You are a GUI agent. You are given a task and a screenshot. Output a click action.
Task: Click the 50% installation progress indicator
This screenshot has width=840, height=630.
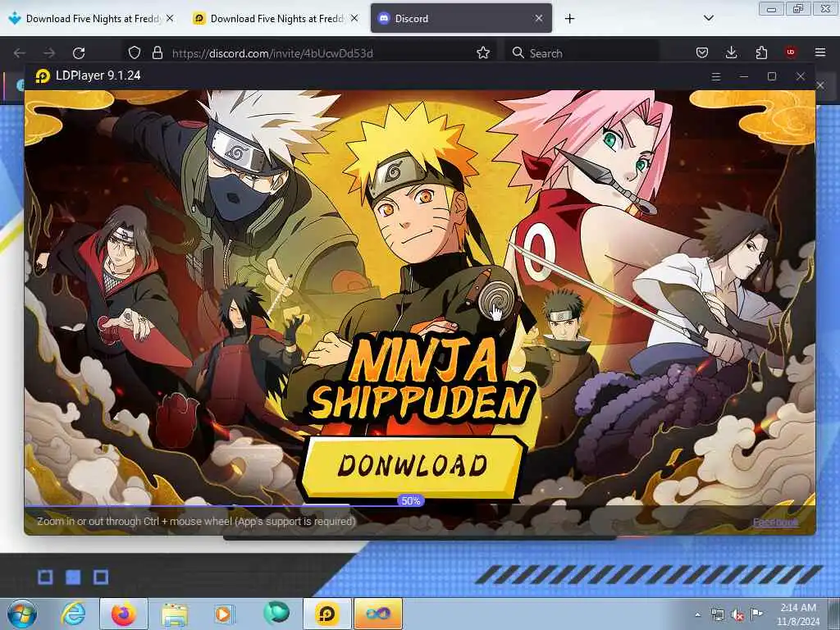[x=411, y=501]
